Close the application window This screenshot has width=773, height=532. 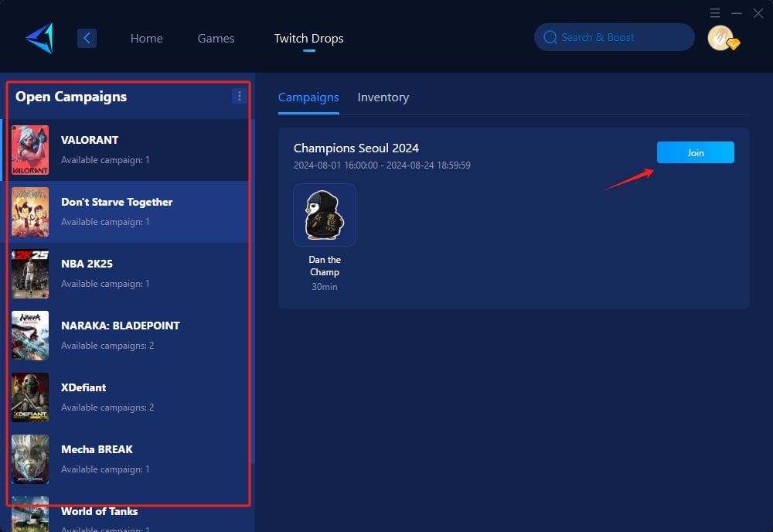tap(758, 13)
